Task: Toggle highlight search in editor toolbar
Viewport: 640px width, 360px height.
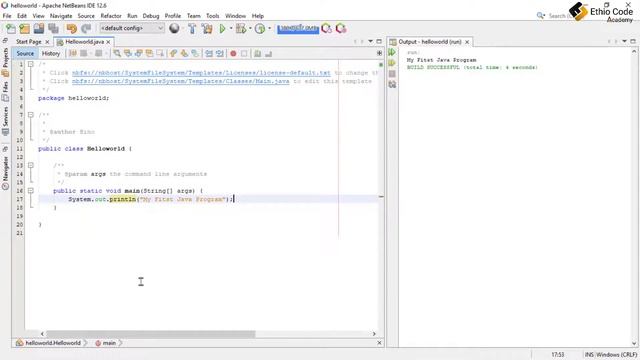Action: (x=149, y=53)
